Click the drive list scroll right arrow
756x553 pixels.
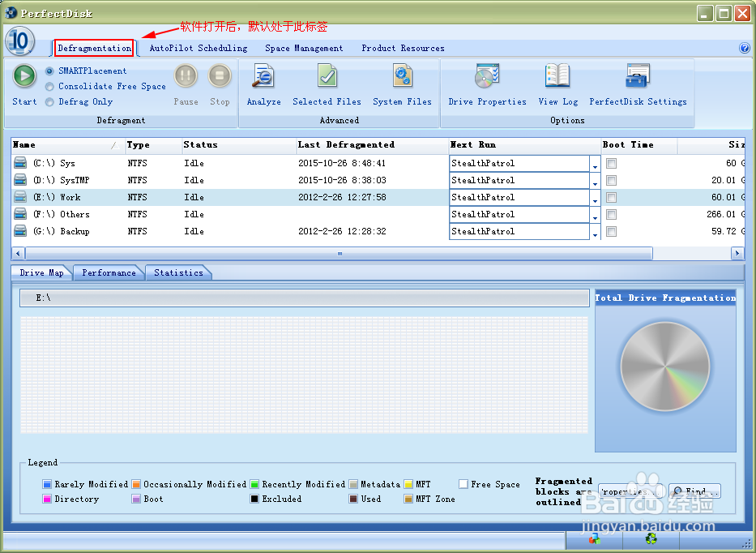pos(737,253)
